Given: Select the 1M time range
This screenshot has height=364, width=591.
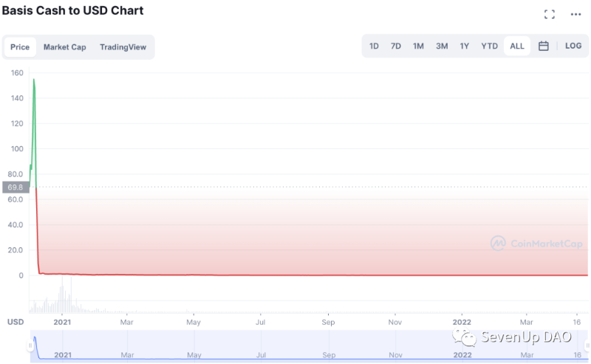Looking at the screenshot, I should pos(418,46).
